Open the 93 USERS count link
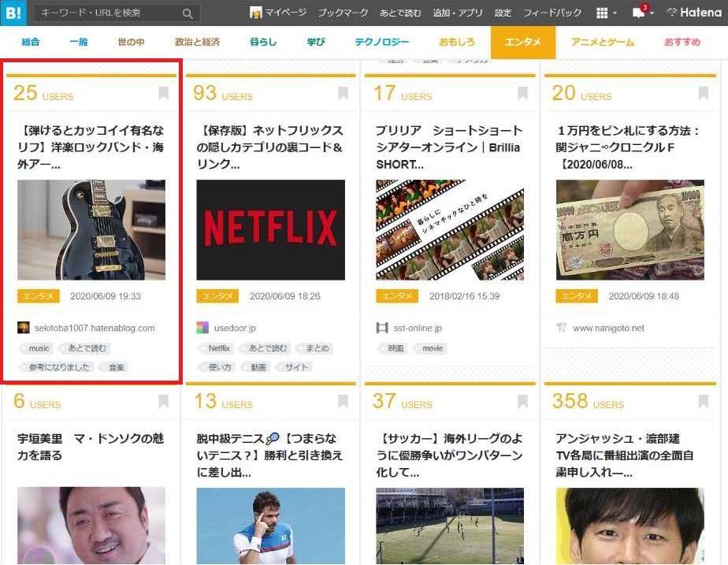The height and width of the screenshot is (565, 728). click(223, 93)
